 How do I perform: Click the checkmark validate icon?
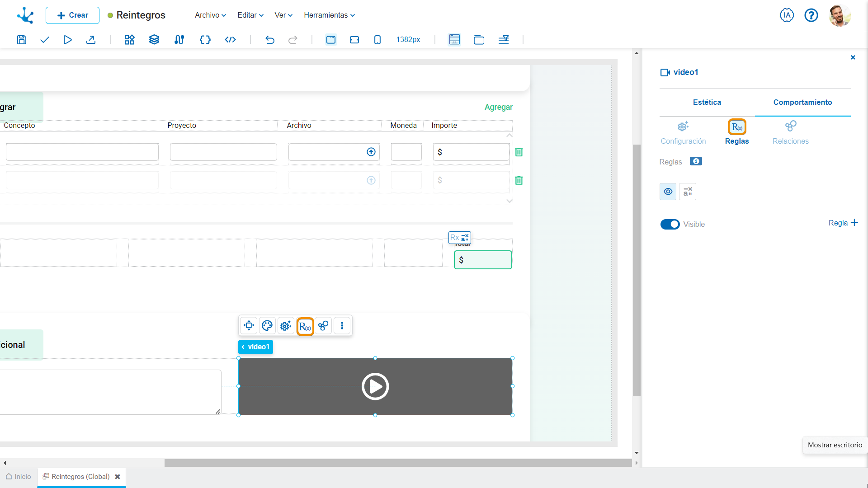tap(44, 40)
